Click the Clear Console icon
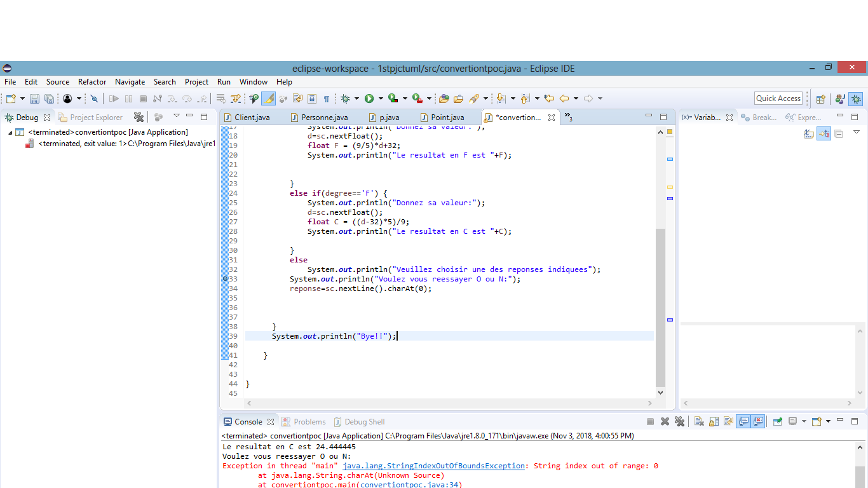This screenshot has height=488, width=868. (699, 421)
